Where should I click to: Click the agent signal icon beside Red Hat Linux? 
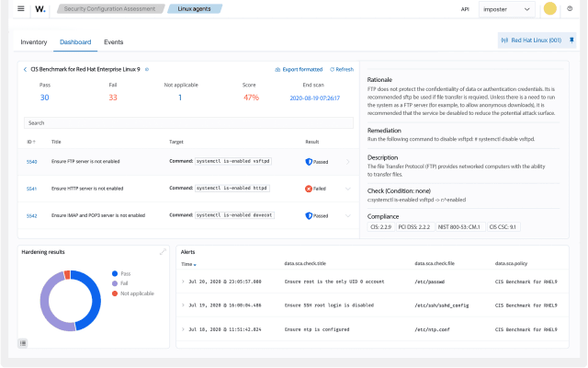(504, 40)
